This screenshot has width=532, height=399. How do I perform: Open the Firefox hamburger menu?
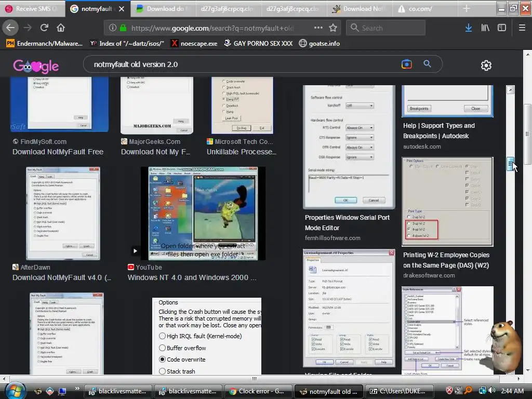[x=522, y=28]
